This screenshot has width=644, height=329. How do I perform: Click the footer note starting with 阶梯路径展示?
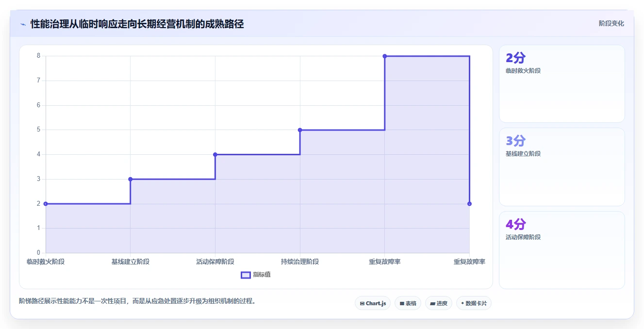click(137, 301)
